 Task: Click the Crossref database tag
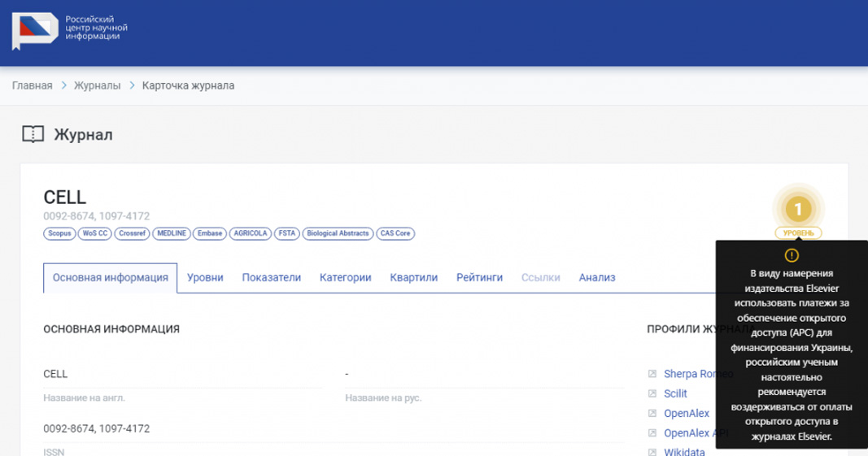click(x=132, y=233)
